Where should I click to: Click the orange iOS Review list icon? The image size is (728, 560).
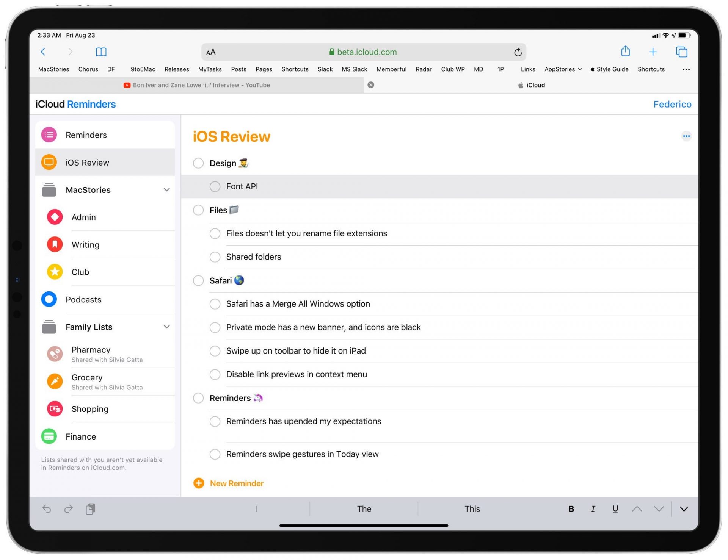click(49, 163)
